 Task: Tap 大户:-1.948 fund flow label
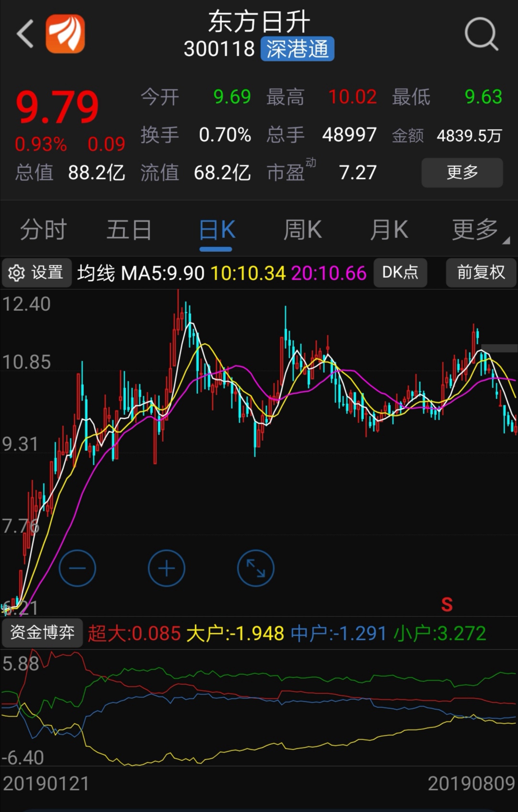(235, 634)
